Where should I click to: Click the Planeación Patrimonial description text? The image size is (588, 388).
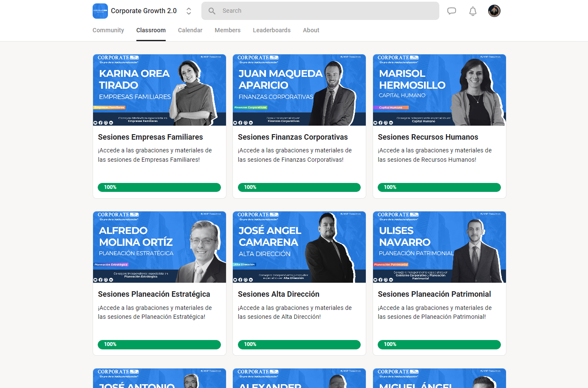pyautogui.click(x=435, y=312)
